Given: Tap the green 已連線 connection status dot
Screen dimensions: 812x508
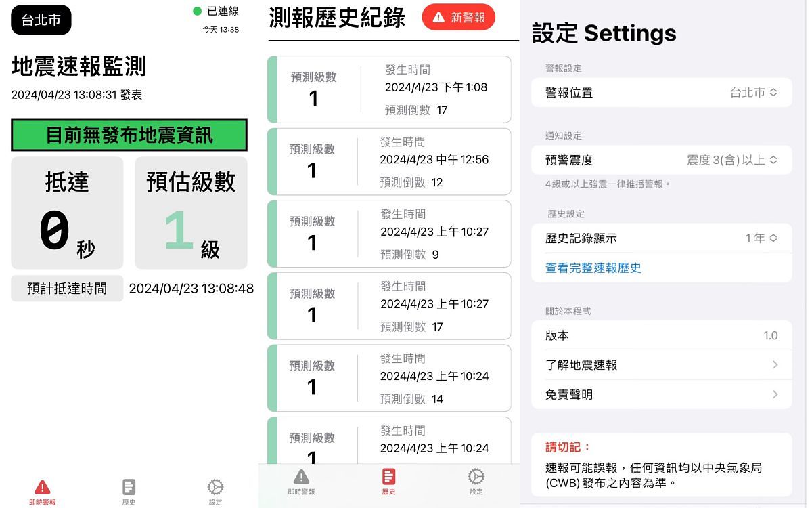Looking at the screenshot, I should (198, 11).
